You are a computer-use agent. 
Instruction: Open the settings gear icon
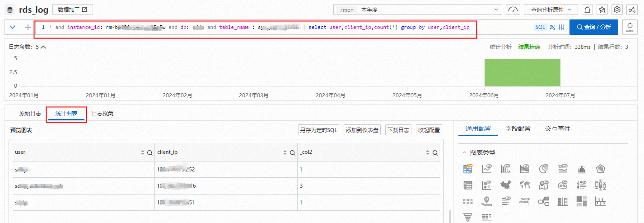[x=617, y=9]
